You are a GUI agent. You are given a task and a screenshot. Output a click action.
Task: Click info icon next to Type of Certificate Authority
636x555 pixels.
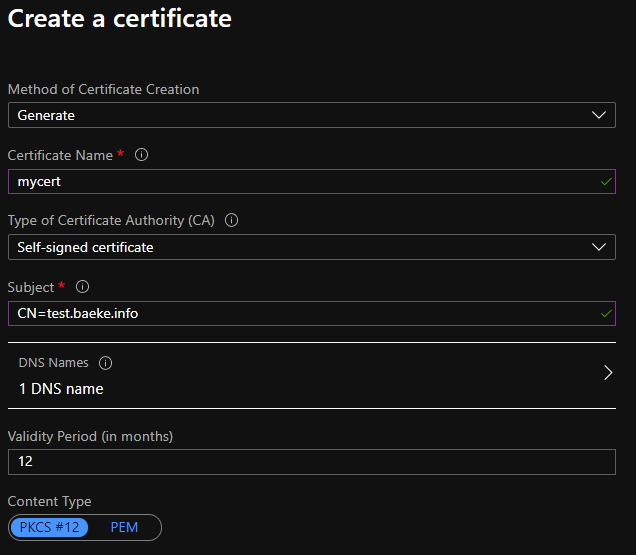point(232,220)
